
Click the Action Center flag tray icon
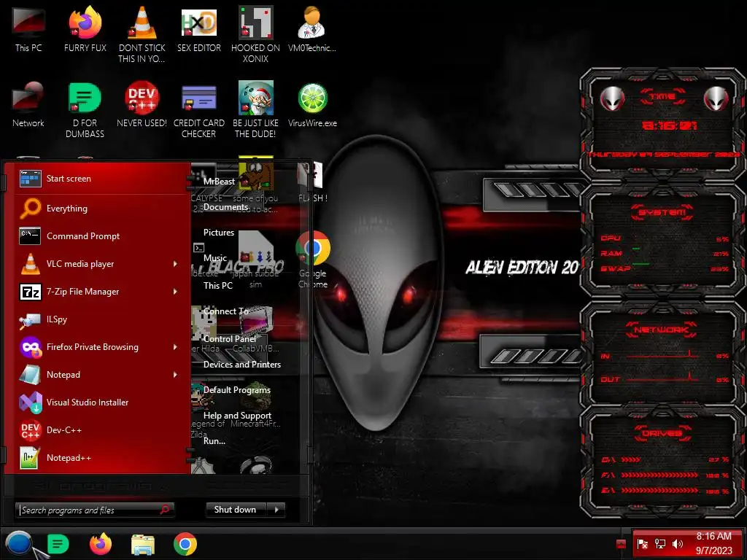pos(642,544)
